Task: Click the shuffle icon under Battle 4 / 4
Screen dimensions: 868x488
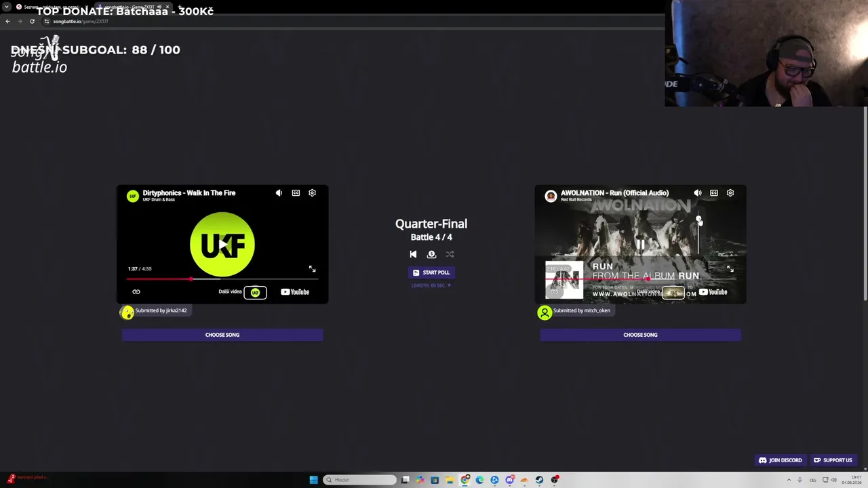Action: pos(450,254)
